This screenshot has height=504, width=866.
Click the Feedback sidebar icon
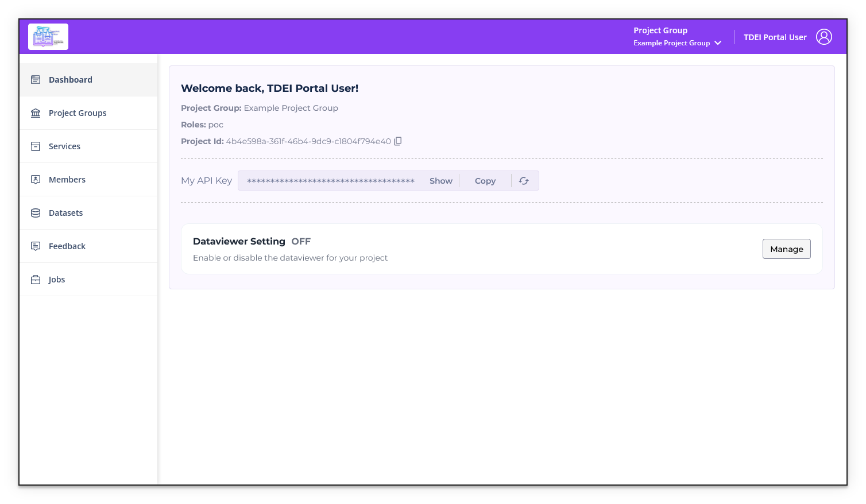(35, 246)
